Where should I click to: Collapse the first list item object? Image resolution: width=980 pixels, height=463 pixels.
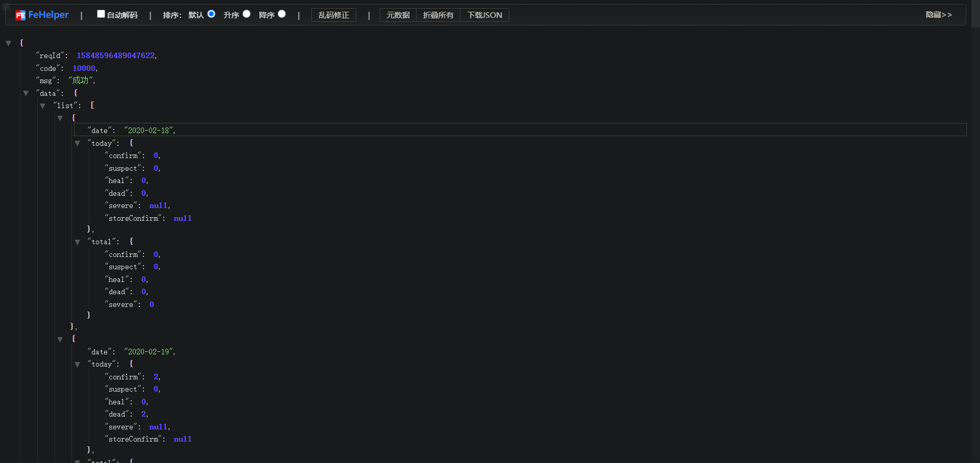(x=60, y=118)
